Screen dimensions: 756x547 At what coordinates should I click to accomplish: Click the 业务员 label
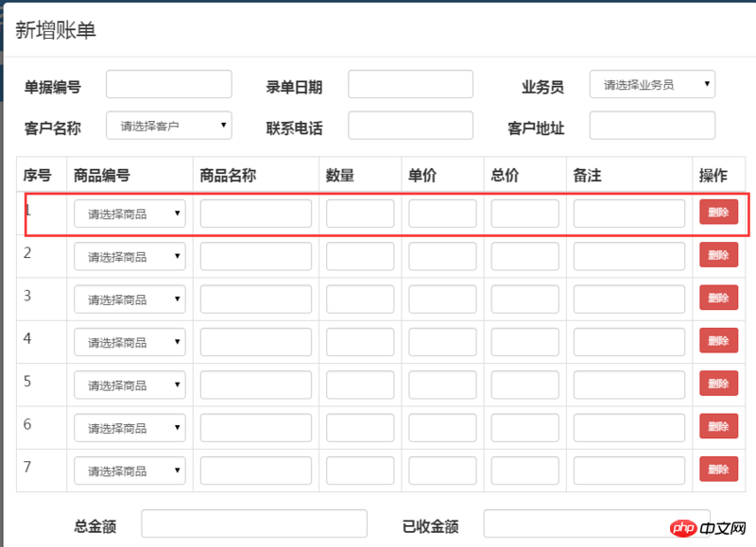(542, 87)
